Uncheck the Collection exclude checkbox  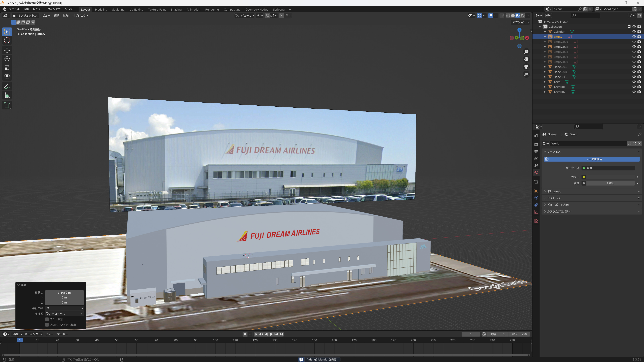tap(629, 26)
